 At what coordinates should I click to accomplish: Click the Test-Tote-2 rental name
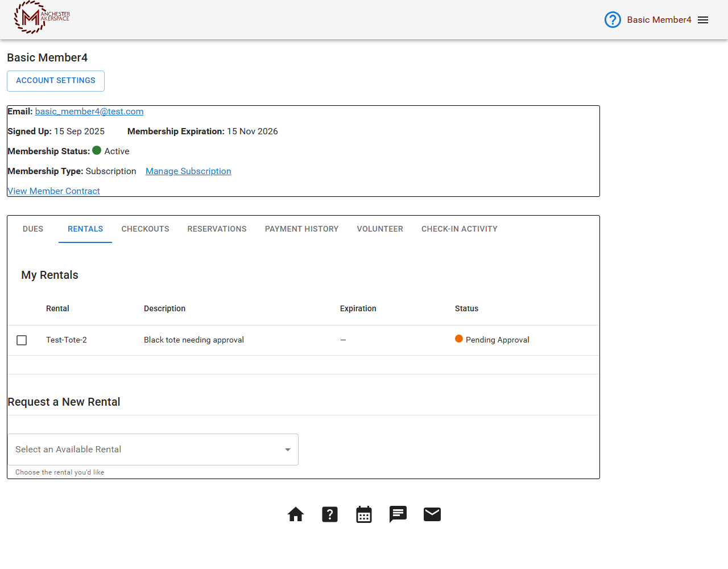(67, 340)
